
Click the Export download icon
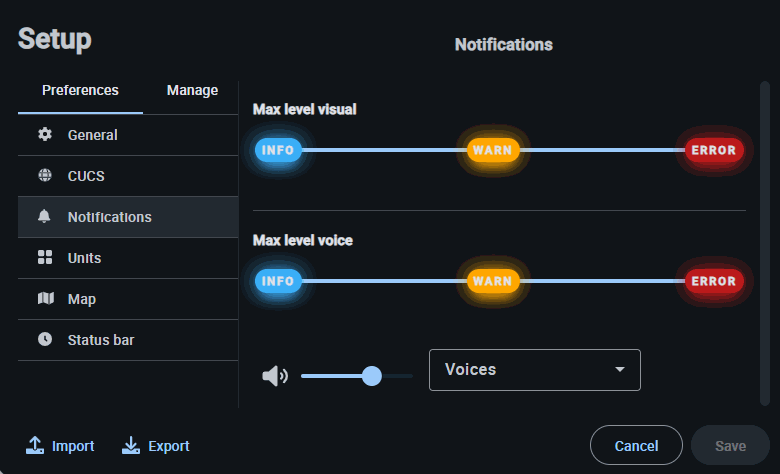(x=131, y=446)
